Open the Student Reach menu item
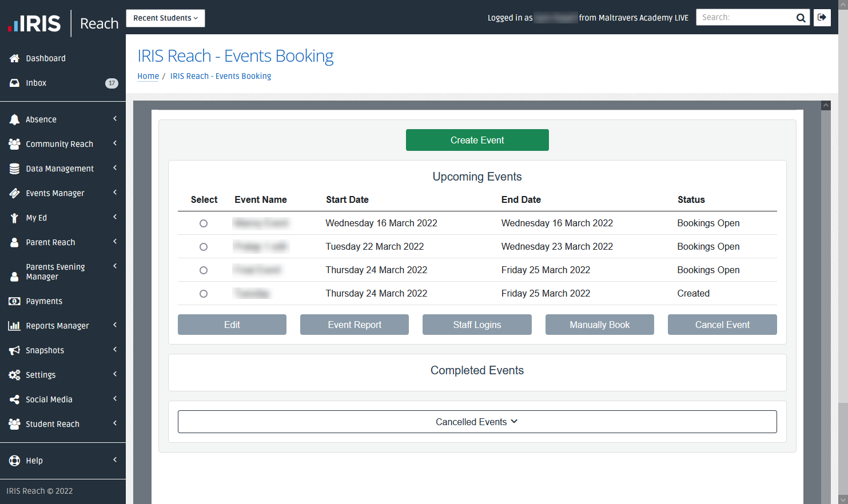The height and width of the screenshot is (504, 848). [x=63, y=424]
